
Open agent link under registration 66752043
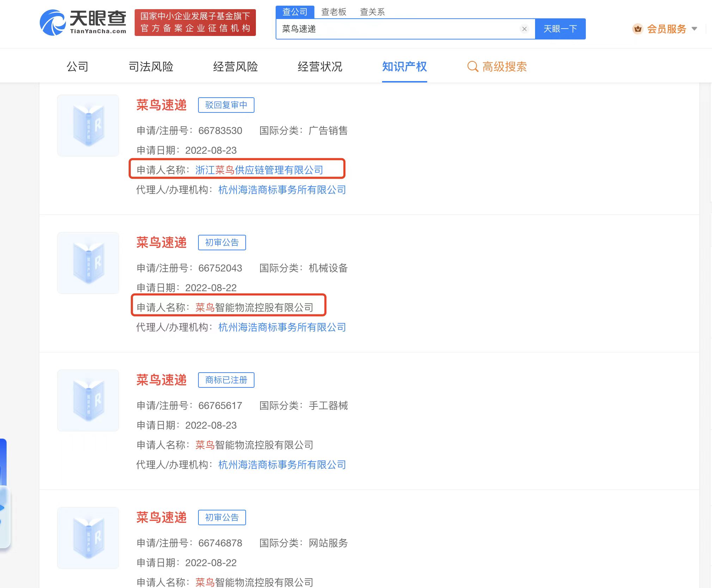coord(282,327)
